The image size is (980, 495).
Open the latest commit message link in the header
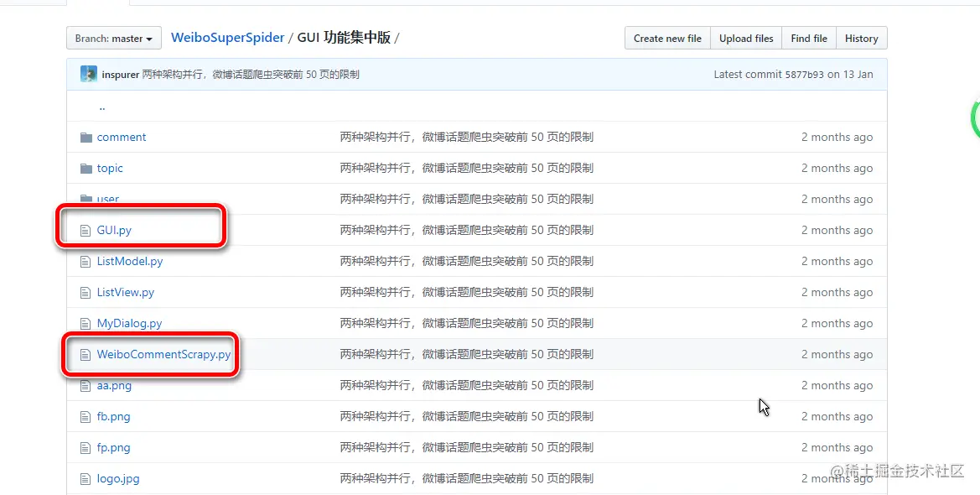pos(251,75)
